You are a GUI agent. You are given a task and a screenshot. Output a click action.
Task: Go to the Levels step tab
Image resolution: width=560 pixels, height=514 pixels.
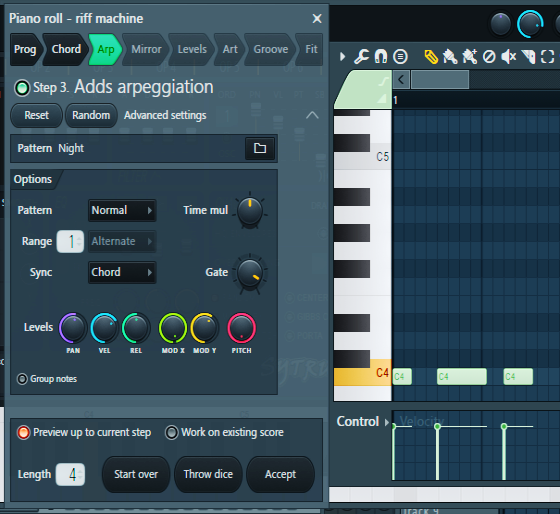click(192, 49)
